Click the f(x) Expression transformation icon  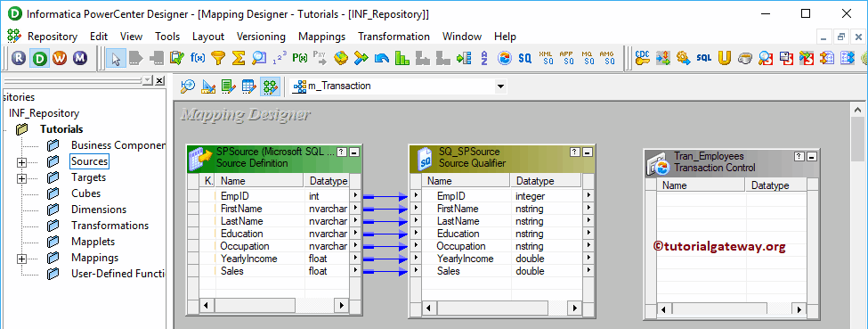(198, 58)
